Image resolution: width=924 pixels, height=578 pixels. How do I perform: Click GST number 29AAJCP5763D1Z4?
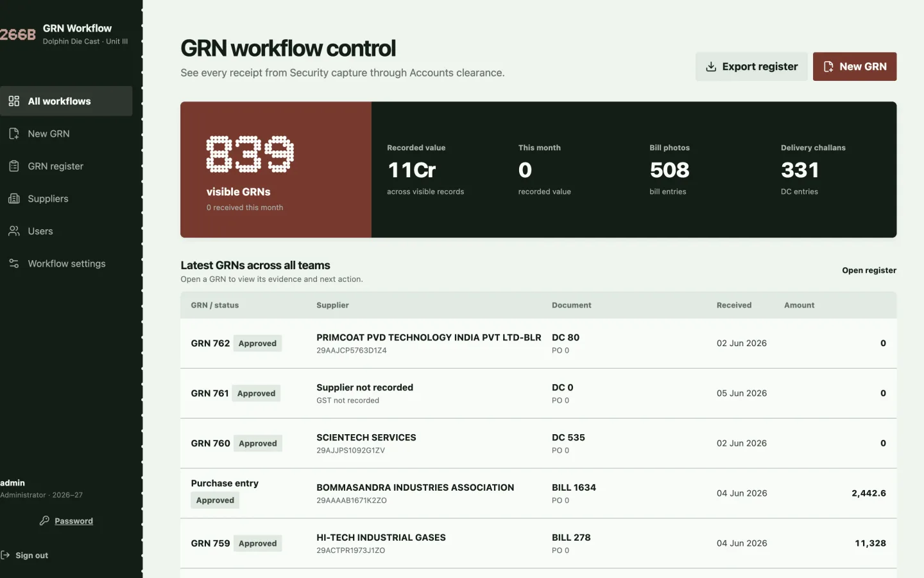point(352,351)
